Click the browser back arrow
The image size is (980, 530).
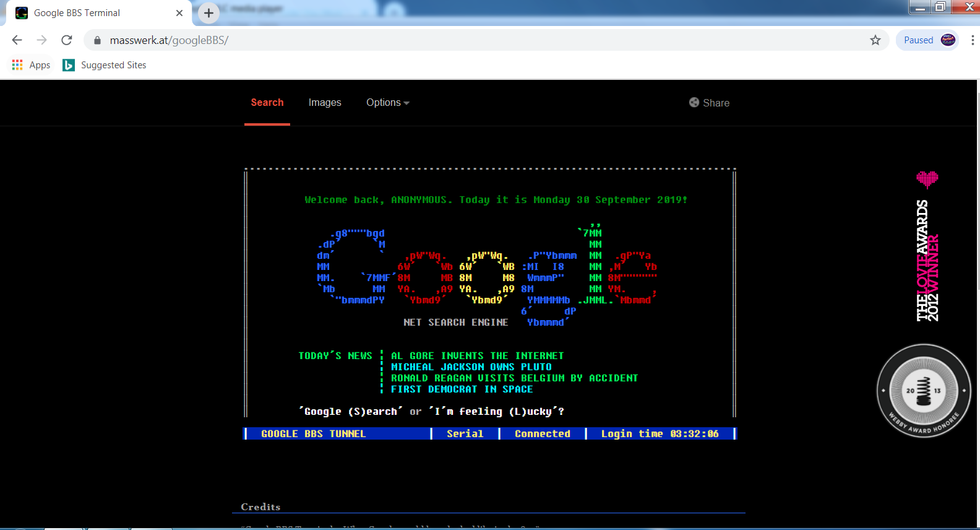pos(17,40)
